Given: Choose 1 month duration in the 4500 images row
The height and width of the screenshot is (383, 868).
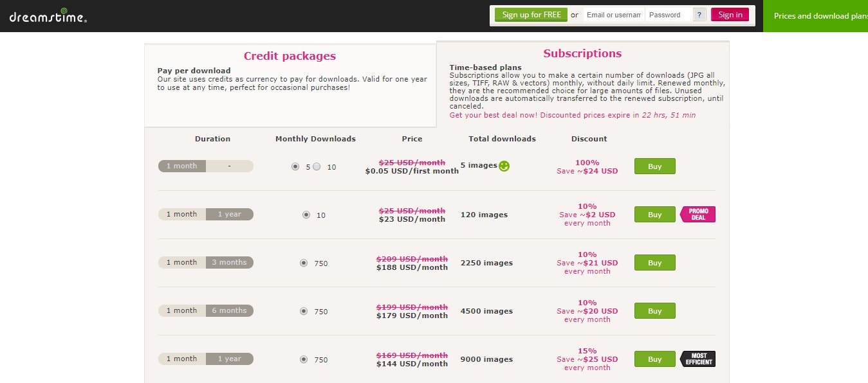Looking at the screenshot, I should pyautogui.click(x=182, y=310).
